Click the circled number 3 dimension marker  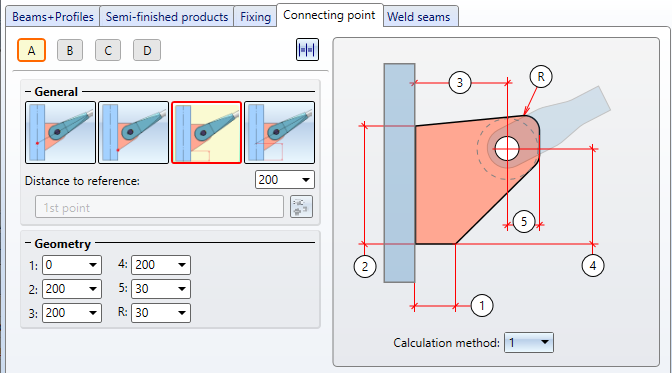pyautogui.click(x=460, y=82)
